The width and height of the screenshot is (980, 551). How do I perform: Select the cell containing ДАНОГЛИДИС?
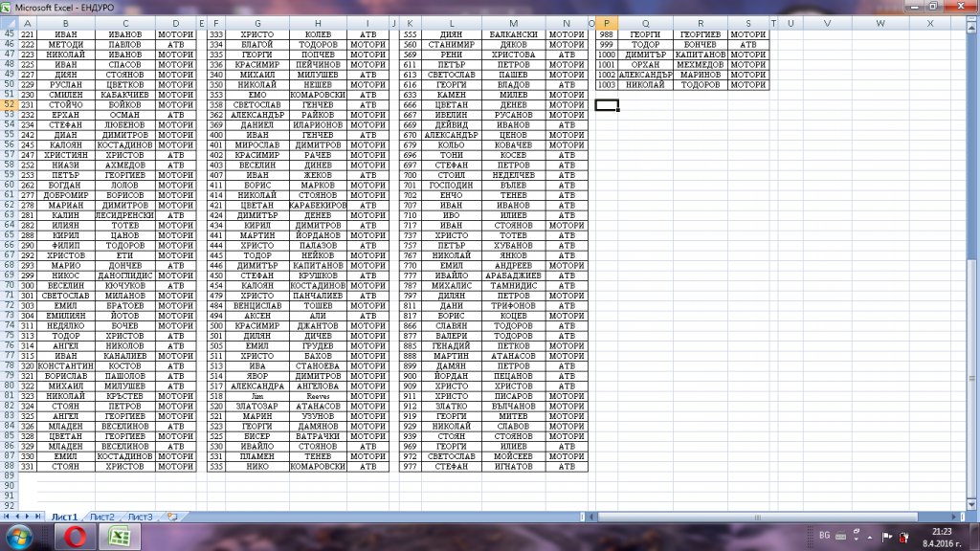[x=125, y=275]
